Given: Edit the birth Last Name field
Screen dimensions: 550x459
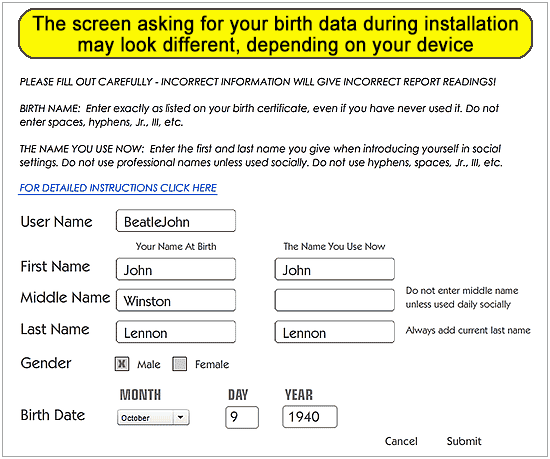Looking at the screenshot, I should tap(176, 332).
